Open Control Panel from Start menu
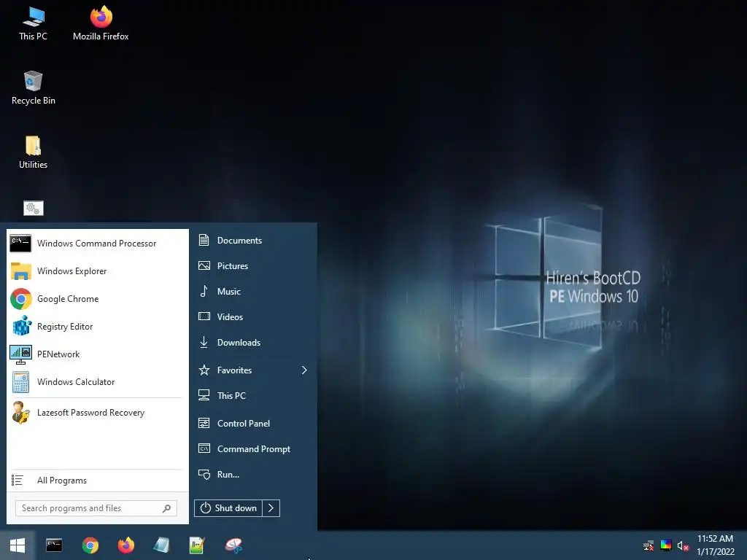Viewport: 747px width, 560px height. [x=252, y=424]
